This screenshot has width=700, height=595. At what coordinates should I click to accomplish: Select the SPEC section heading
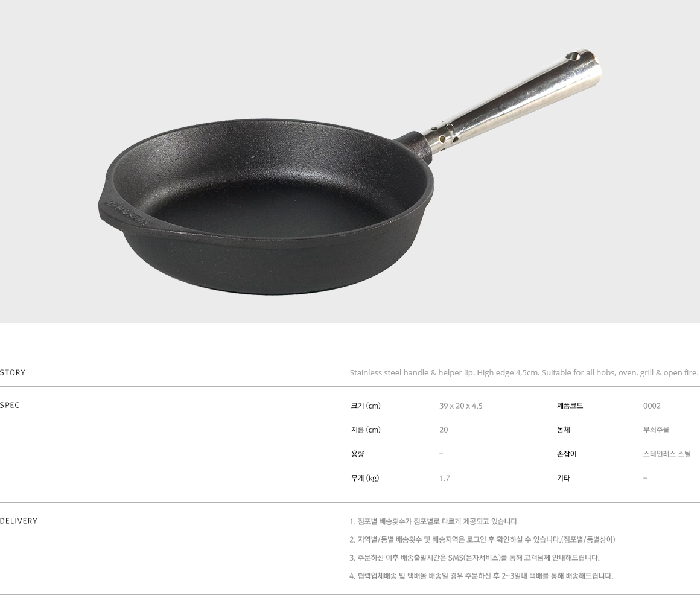tap(10, 405)
